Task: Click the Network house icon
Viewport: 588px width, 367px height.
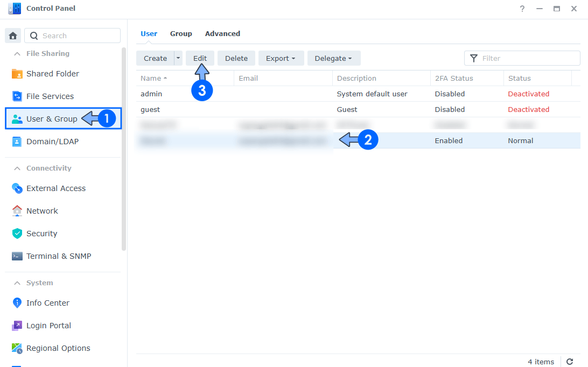Action: [x=17, y=211]
